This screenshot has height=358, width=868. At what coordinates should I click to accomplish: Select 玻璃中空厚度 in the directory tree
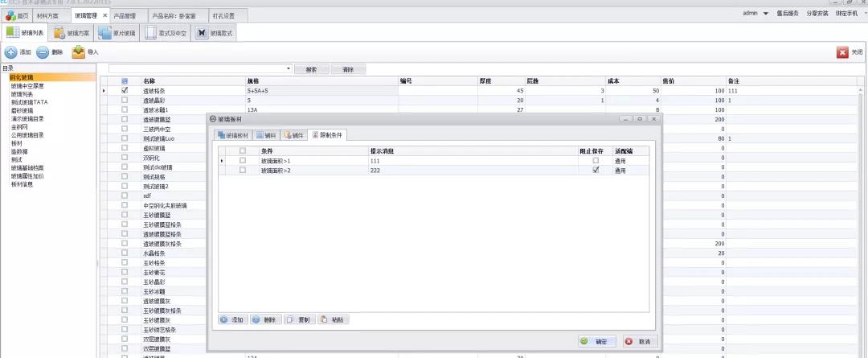tap(27, 85)
